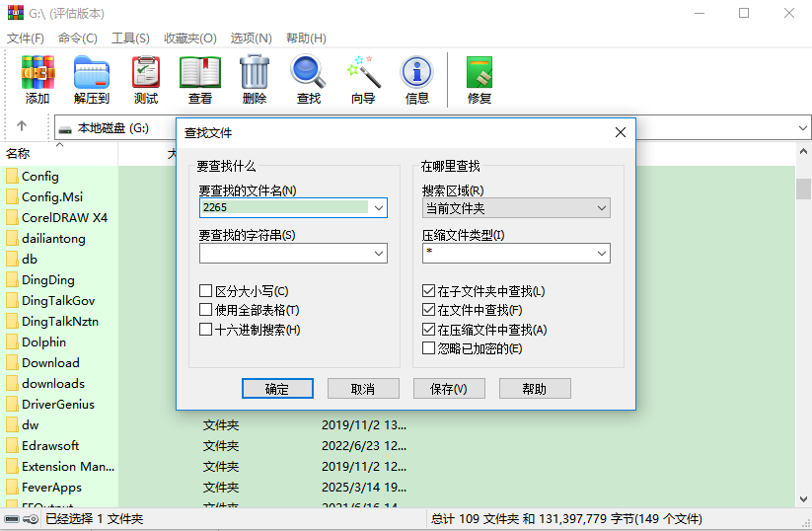Uncheck search in subfolders (在子文件夹中查找)

click(x=429, y=291)
